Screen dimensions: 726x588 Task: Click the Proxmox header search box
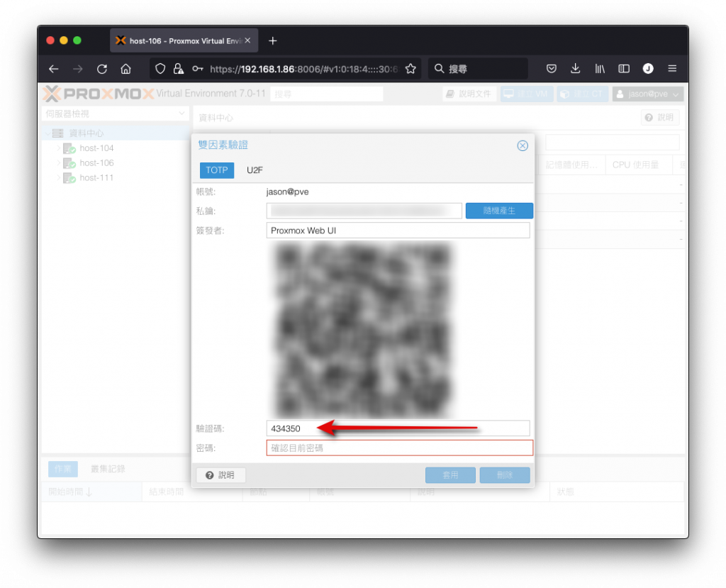click(x=326, y=94)
